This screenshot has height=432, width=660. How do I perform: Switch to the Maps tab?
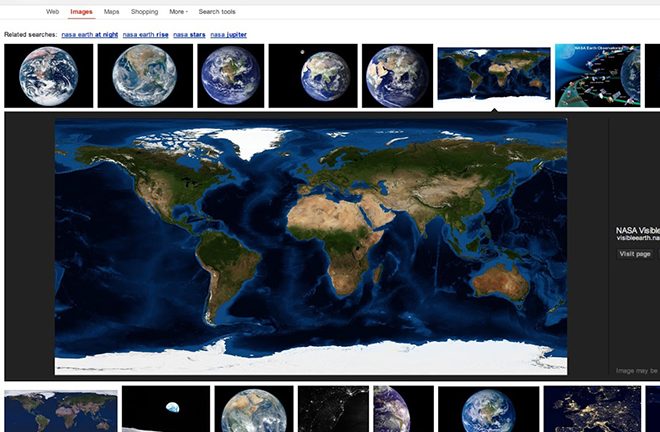111,12
